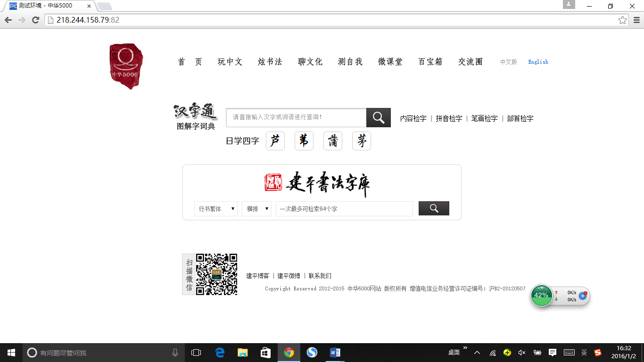The height and width of the screenshot is (362, 644).
Task: Open the 测自我 menu item
Action: (x=350, y=62)
